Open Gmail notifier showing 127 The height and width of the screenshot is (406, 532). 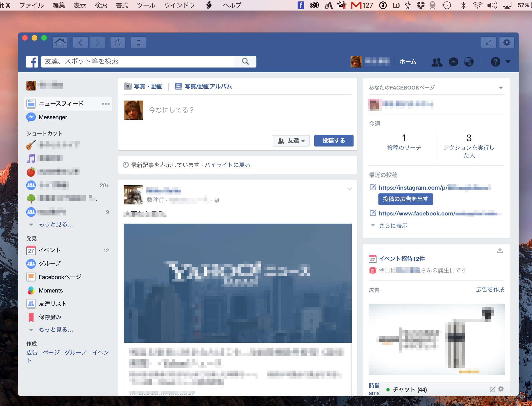click(x=361, y=5)
